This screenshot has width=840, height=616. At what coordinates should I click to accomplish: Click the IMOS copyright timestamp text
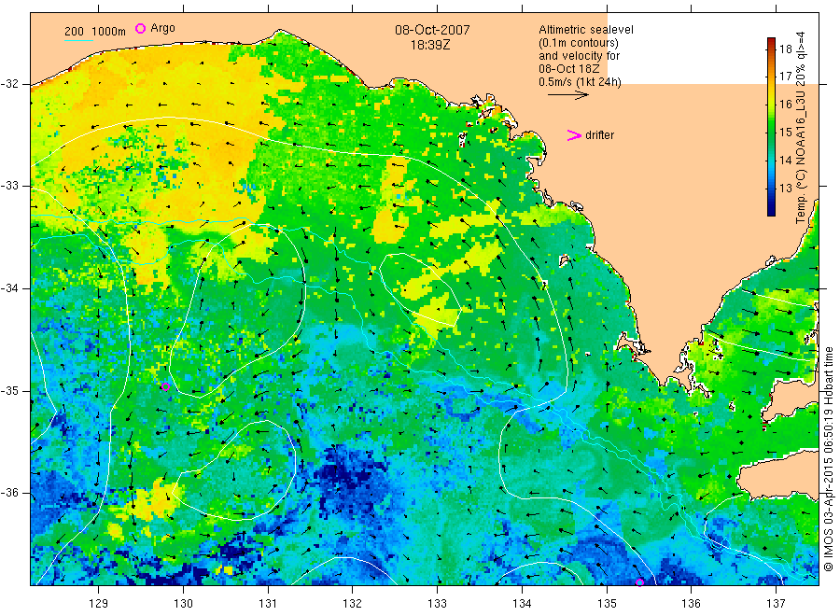828,458
